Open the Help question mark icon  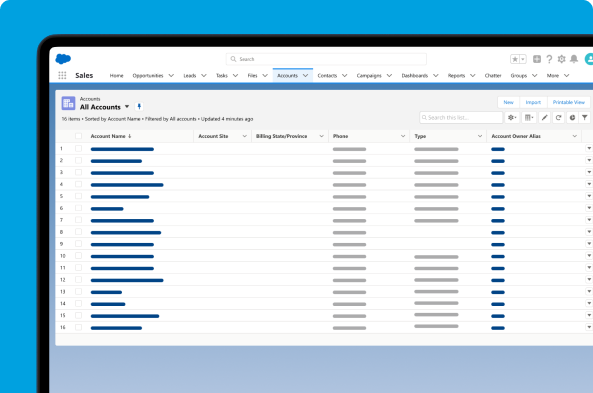pyautogui.click(x=549, y=59)
